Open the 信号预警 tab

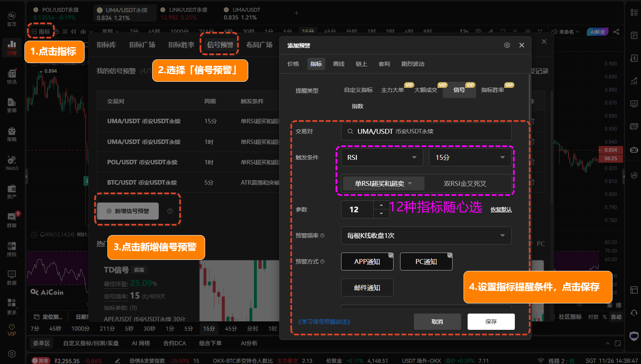[x=220, y=45]
